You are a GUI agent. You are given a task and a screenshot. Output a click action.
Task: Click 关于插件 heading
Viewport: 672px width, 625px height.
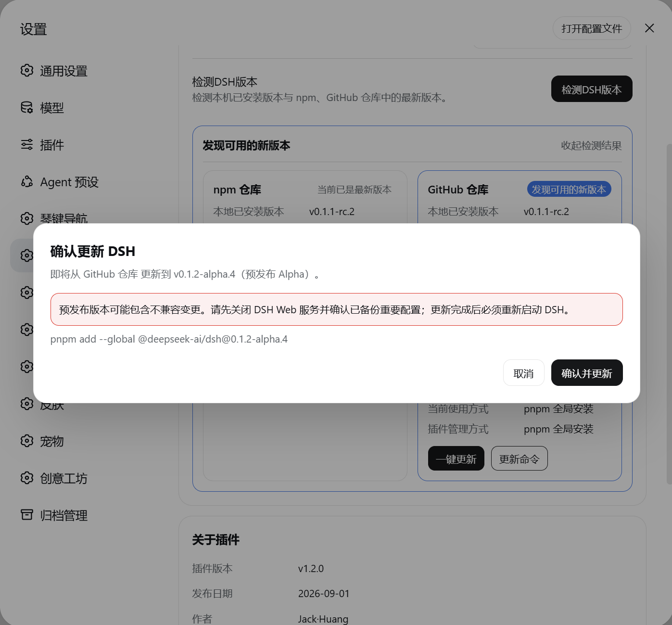coord(216,540)
